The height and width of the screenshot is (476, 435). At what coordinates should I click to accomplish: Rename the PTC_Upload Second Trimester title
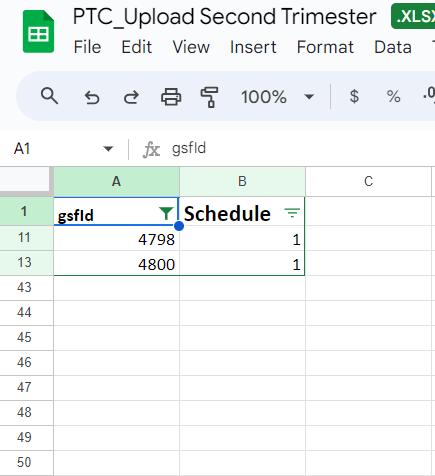point(225,17)
